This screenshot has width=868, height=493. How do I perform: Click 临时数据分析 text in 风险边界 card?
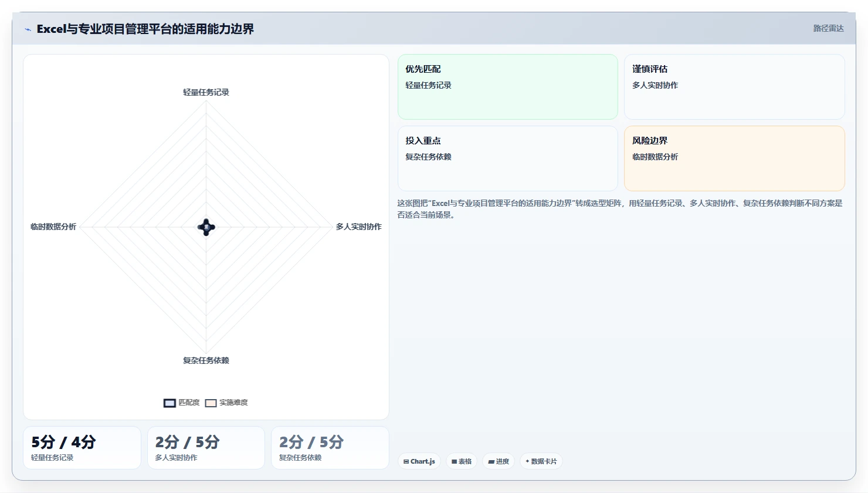pos(655,157)
